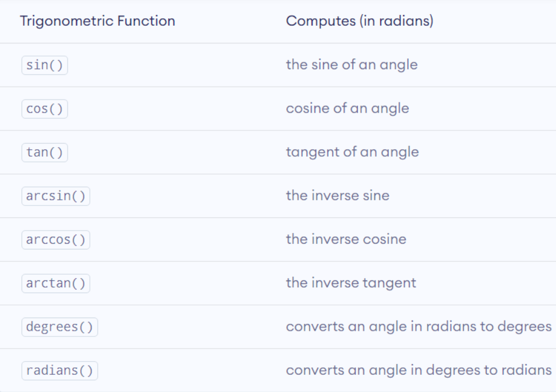Click 'the sine of an angle' text
Image resolution: width=556 pixels, height=392 pixels.
tap(352, 65)
